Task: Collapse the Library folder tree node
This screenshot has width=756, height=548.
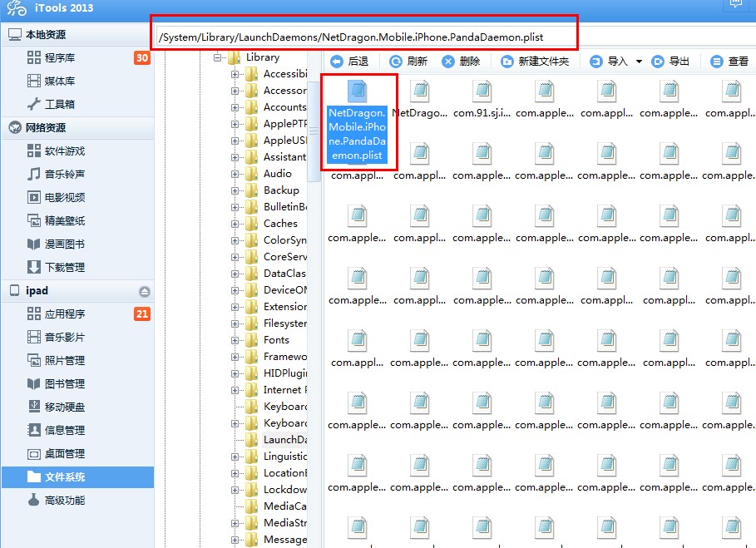Action: (217, 57)
